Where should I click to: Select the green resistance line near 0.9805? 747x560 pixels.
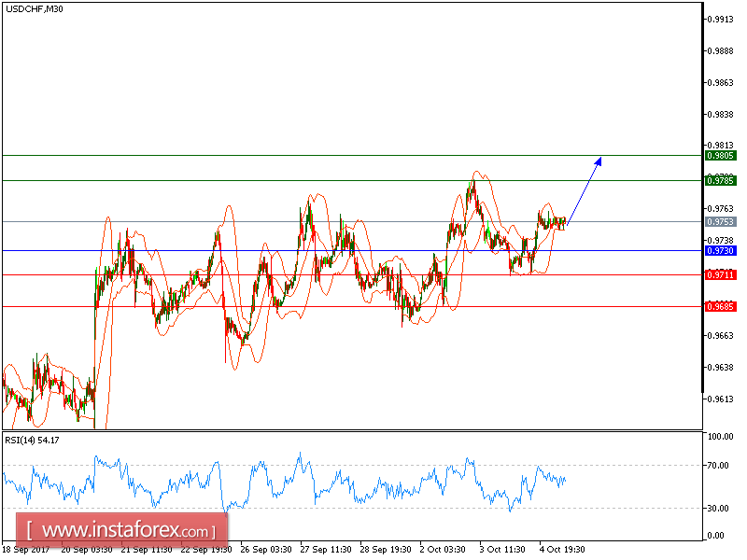(x=373, y=154)
